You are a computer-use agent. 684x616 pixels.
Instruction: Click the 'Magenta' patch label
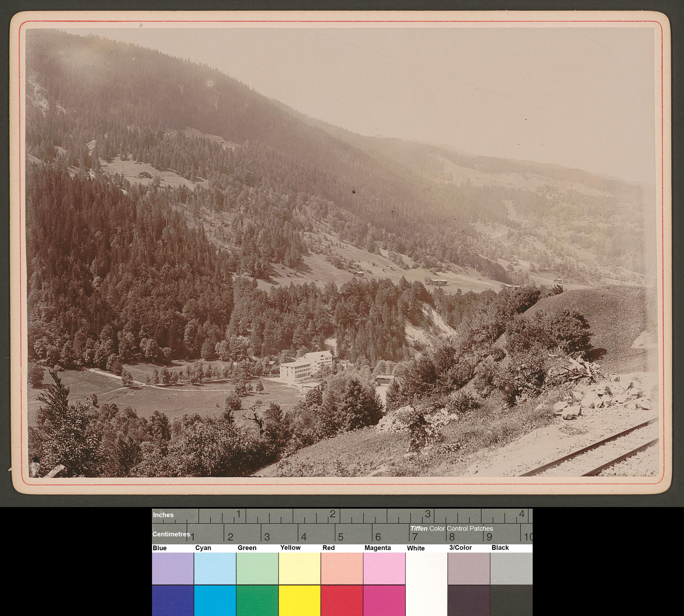coord(378,548)
